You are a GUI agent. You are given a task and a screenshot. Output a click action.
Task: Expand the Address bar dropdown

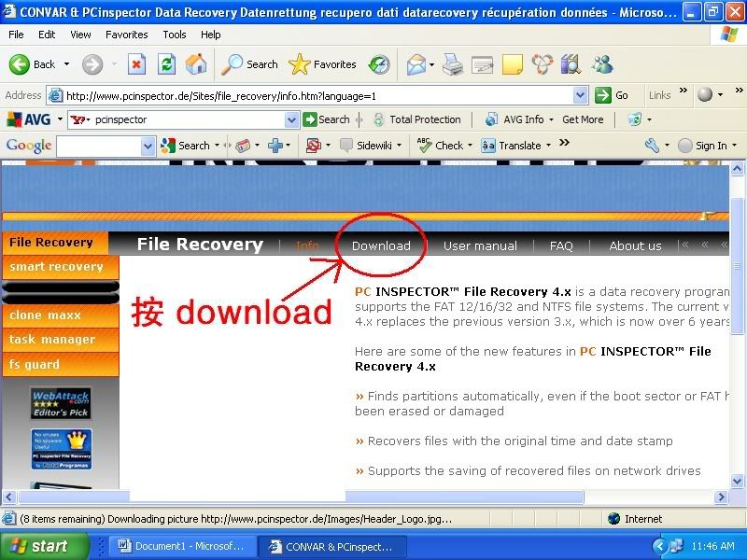tap(580, 95)
